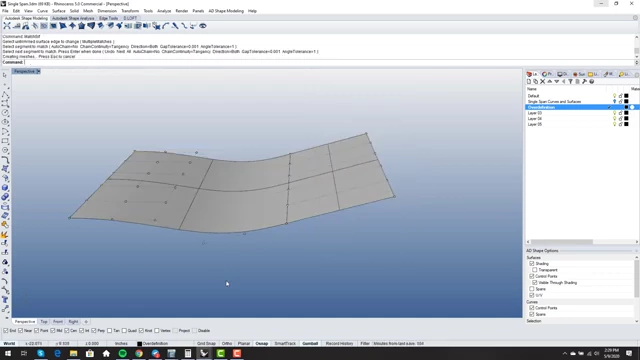
Task: Toggle the Near osnap checkbox
Action: point(20,331)
